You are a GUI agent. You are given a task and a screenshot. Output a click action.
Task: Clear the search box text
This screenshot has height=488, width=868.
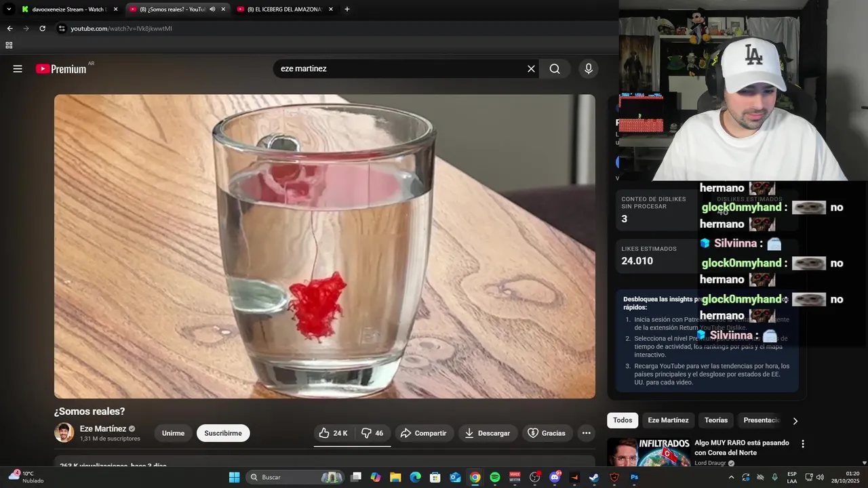(x=531, y=68)
